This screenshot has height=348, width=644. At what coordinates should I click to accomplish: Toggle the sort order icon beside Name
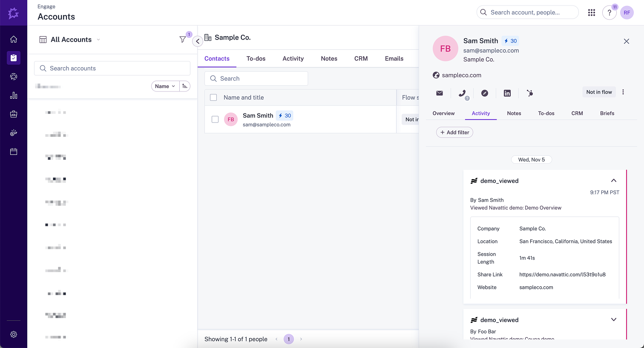[185, 86]
